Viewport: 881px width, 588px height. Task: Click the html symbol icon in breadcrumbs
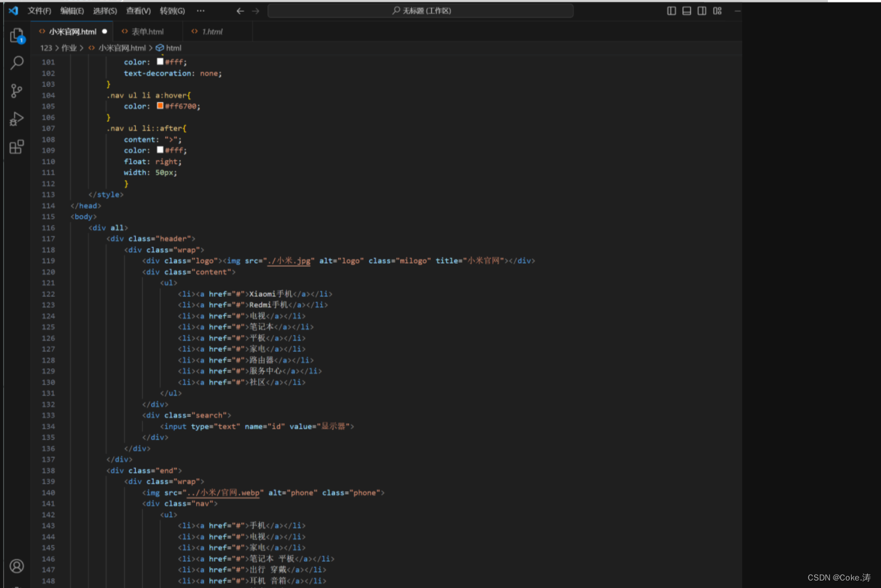coord(160,48)
